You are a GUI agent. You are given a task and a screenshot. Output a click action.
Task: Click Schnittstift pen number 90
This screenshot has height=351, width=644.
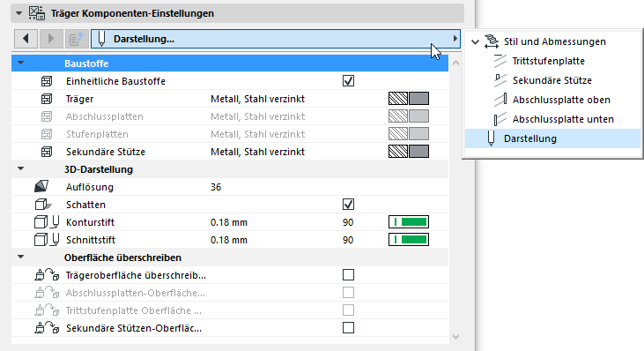[x=348, y=240]
